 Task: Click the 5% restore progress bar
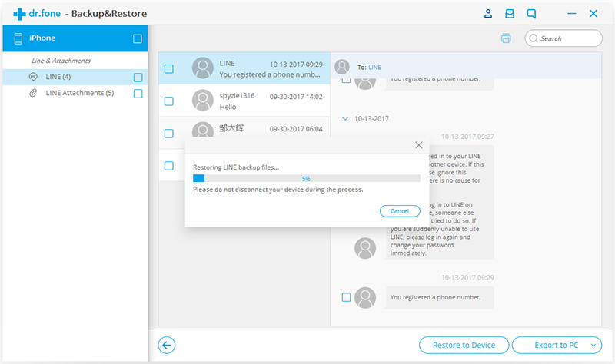307,179
